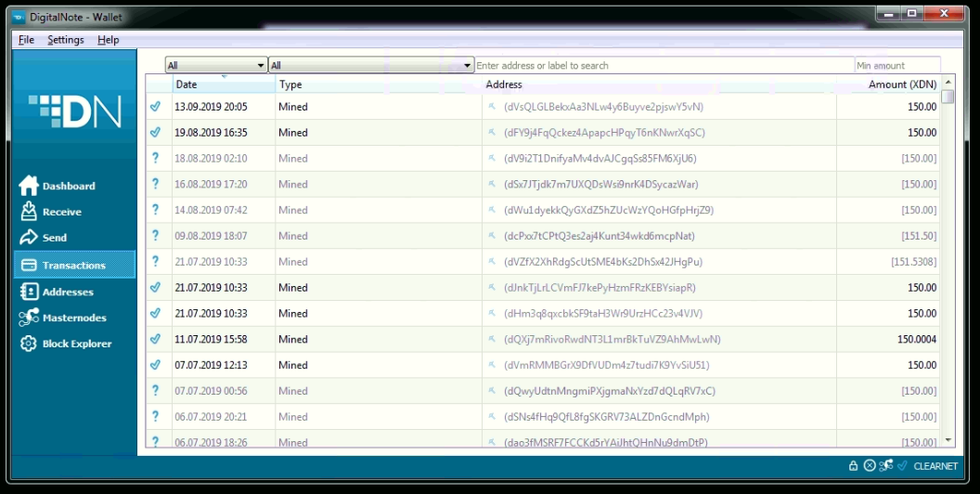Click address dQwyUdtnMngmiPXjgmaNxYzd7dQLqRV7xC
Image resolution: width=980 pixels, height=494 pixels.
[610, 391]
